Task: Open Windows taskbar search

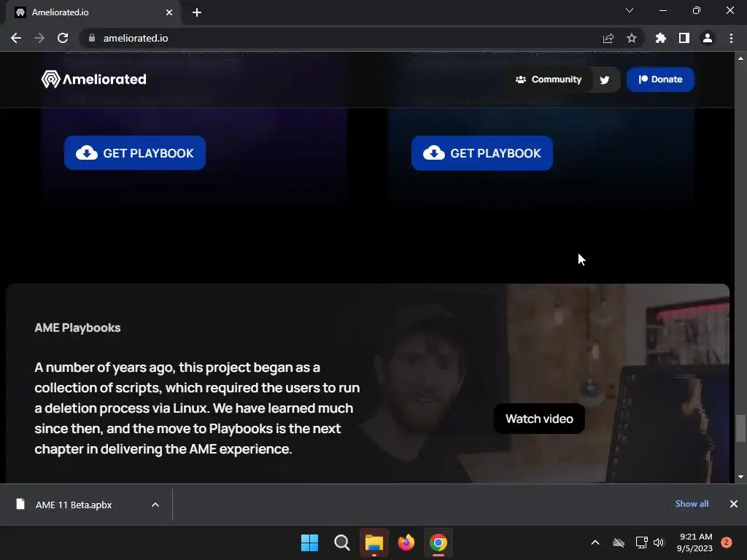Action: (x=341, y=542)
